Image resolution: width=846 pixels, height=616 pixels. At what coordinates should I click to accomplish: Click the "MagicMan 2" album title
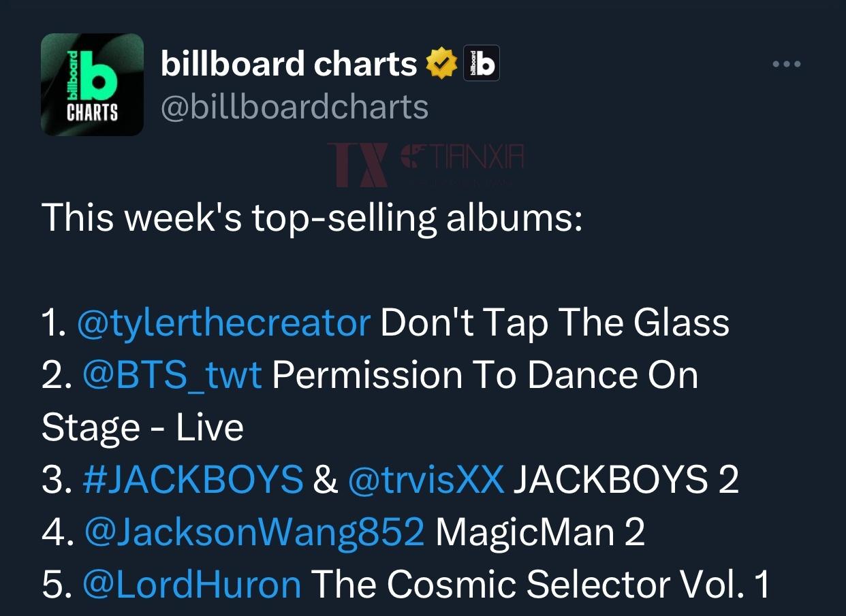(540, 532)
